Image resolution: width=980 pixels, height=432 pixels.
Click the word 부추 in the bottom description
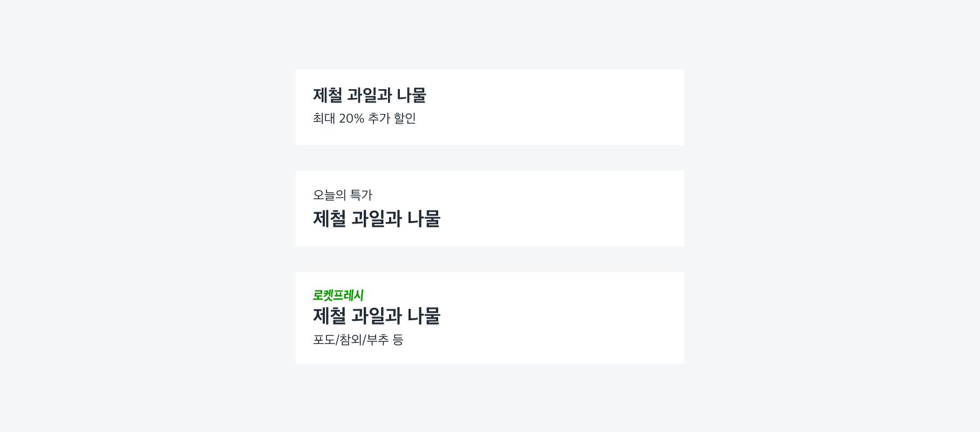pos(377,340)
